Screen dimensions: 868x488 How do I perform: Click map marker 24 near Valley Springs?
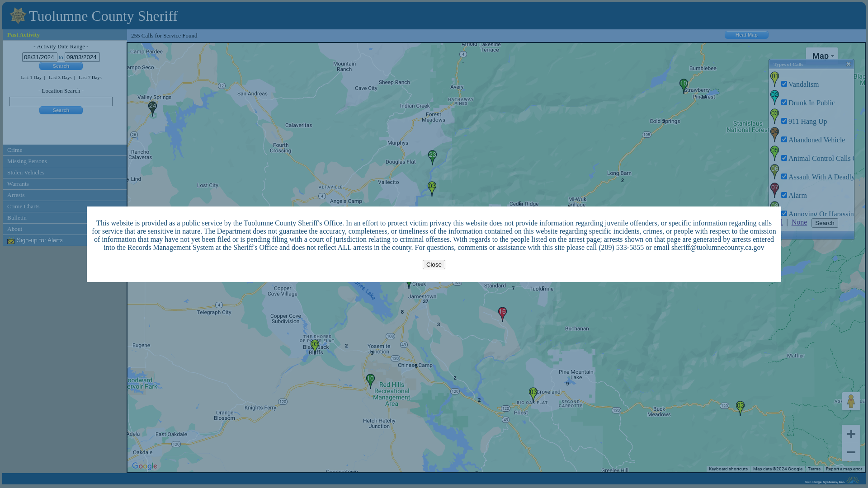152,109
